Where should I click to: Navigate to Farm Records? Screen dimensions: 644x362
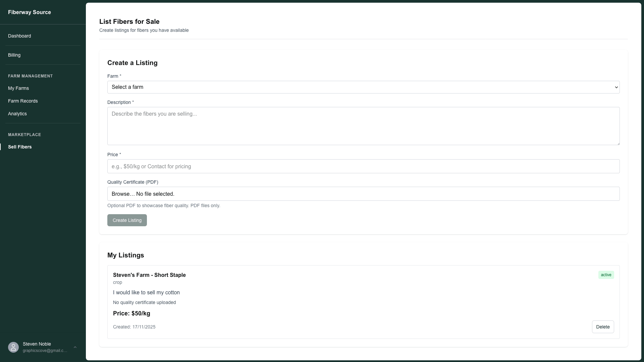23,101
